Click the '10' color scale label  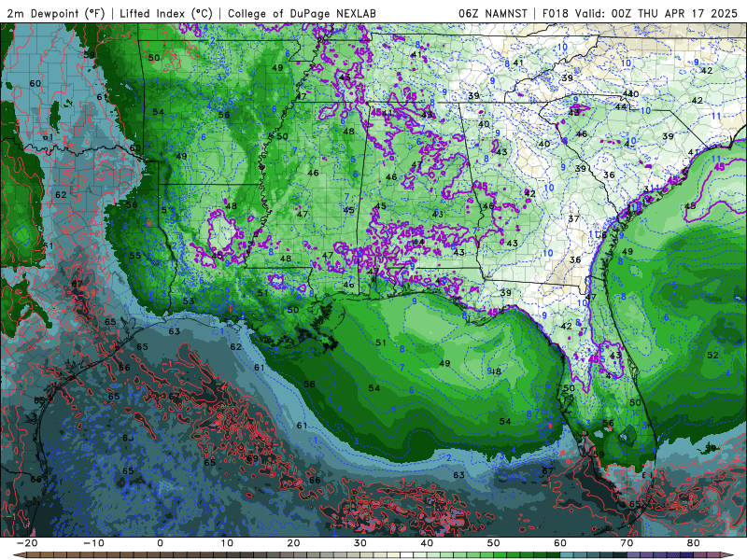[x=227, y=543]
